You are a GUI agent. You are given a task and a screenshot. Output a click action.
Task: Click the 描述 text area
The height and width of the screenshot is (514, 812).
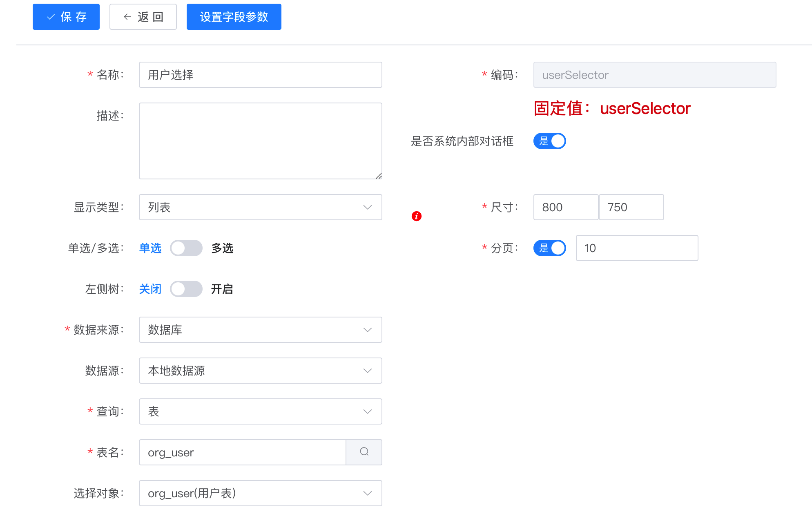261,141
